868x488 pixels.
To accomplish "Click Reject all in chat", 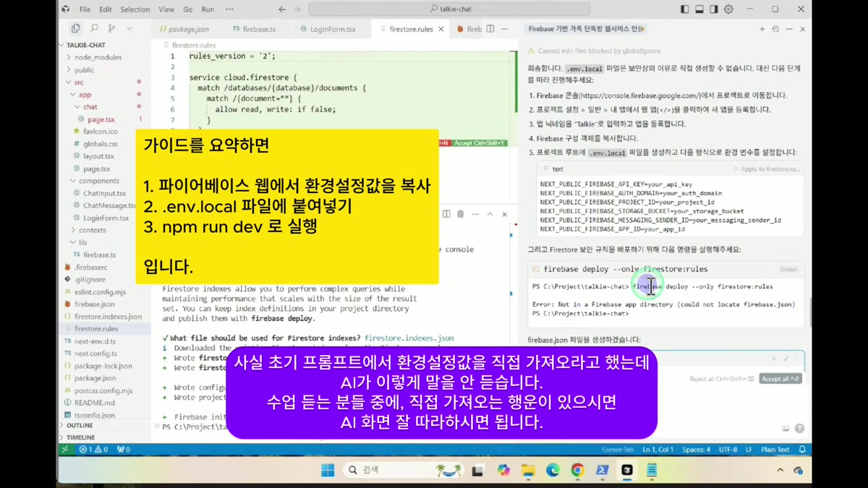I will pyautogui.click(x=722, y=379).
